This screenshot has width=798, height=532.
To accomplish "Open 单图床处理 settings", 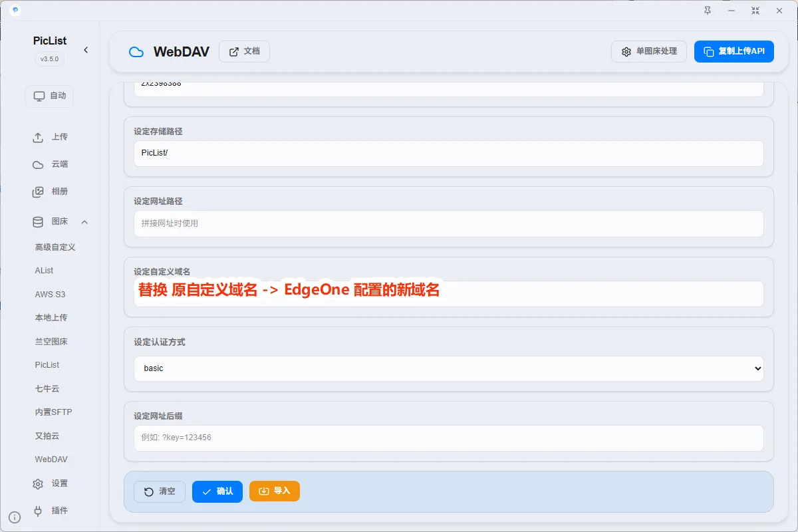I will [649, 51].
